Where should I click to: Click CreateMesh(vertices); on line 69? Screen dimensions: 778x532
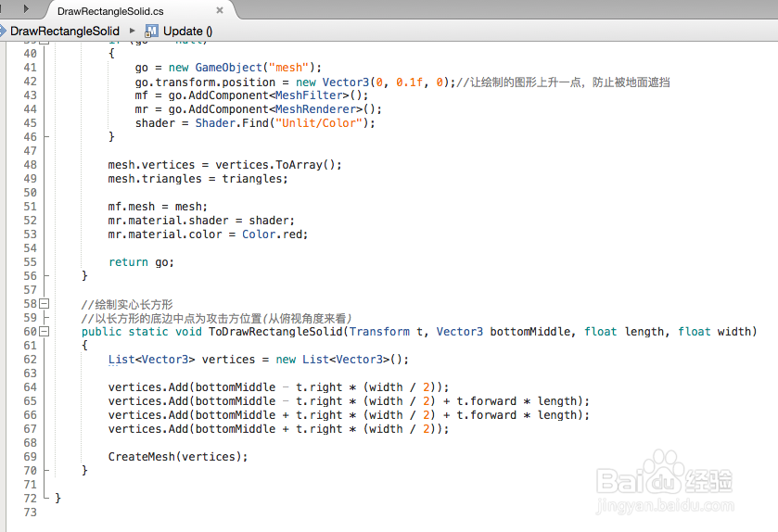pos(178,457)
